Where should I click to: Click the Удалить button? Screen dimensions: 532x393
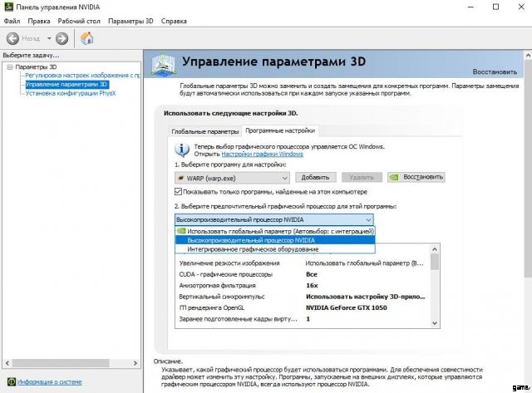pos(362,177)
